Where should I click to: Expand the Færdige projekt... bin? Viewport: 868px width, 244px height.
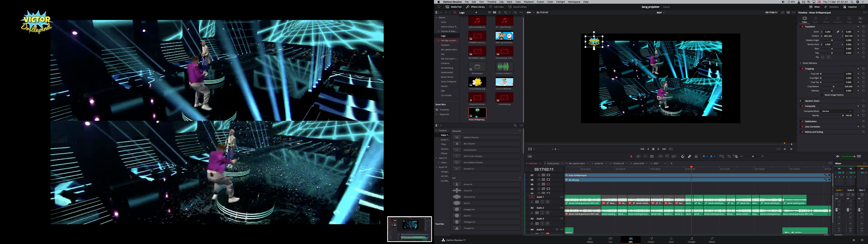click(x=438, y=40)
